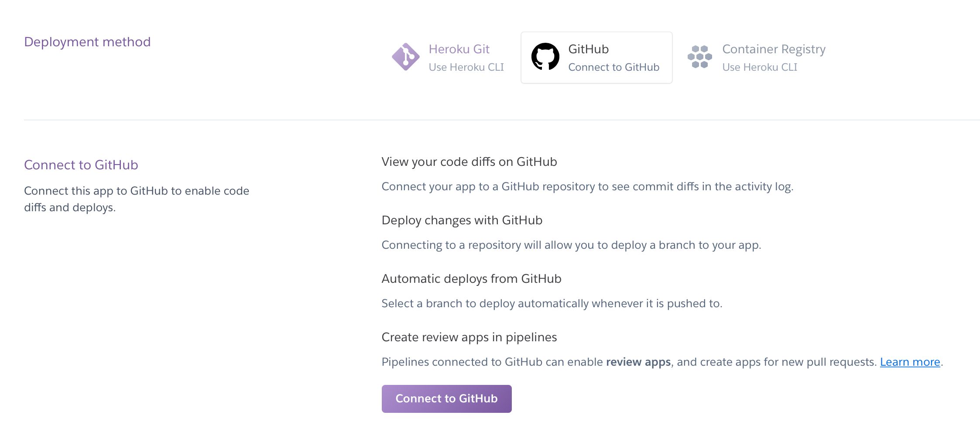Image resolution: width=980 pixels, height=446 pixels.
Task: Select GitHub as the deployment method
Action: pos(596,57)
